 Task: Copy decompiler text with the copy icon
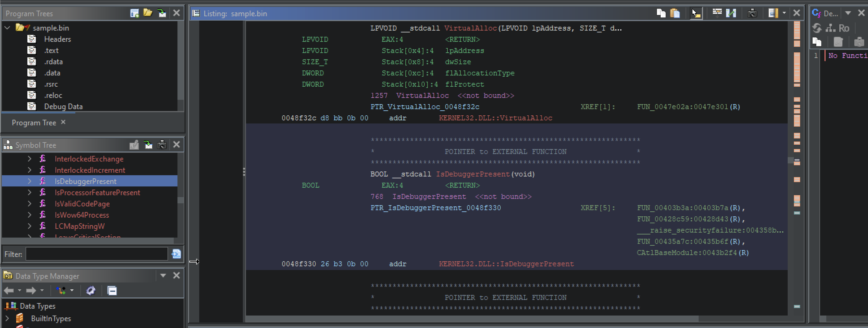(x=817, y=42)
